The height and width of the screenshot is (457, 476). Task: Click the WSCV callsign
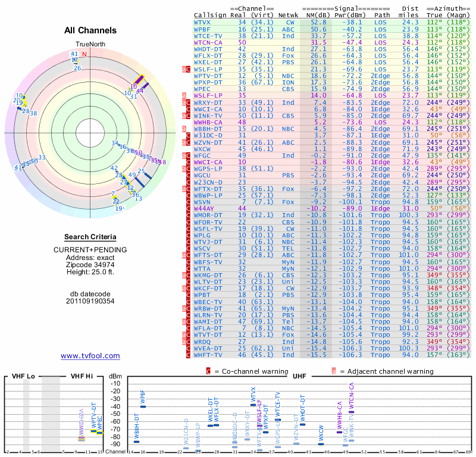[x=202, y=248]
